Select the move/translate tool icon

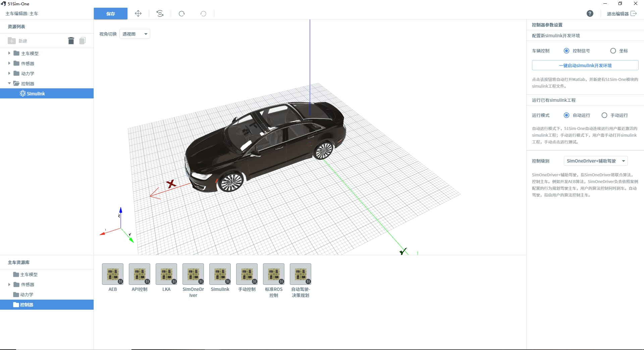click(138, 13)
